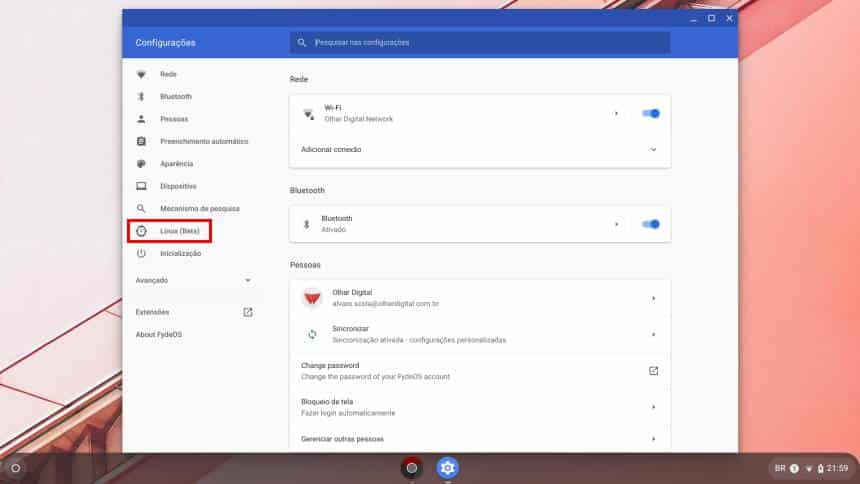Open Wi-Fi details arrow
The width and height of the screenshot is (860, 484).
click(x=616, y=114)
